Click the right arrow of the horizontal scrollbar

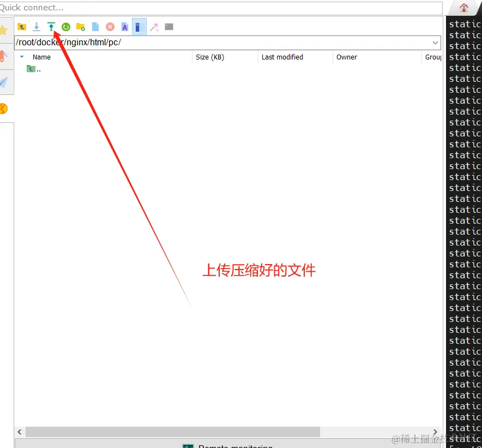435,432
